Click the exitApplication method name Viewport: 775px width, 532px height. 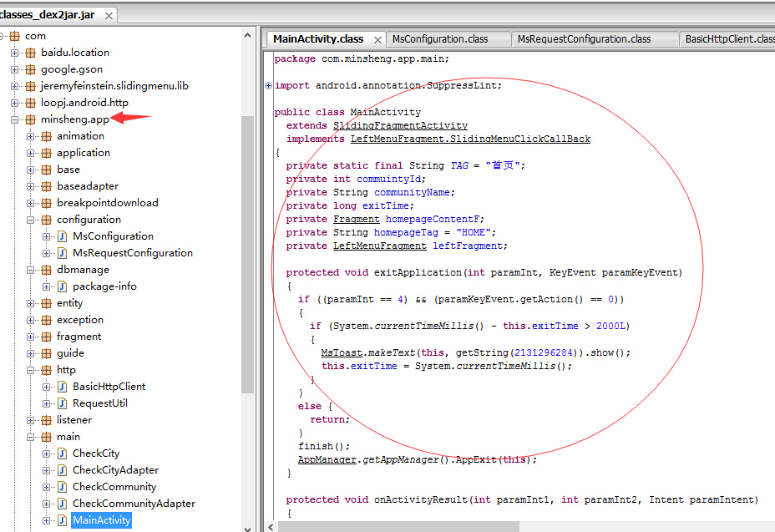(x=418, y=272)
